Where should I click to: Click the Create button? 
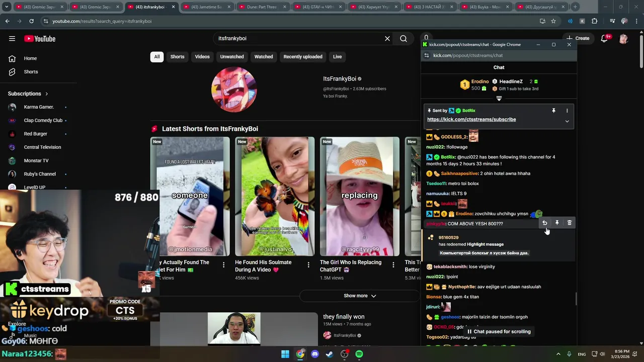tap(578, 38)
